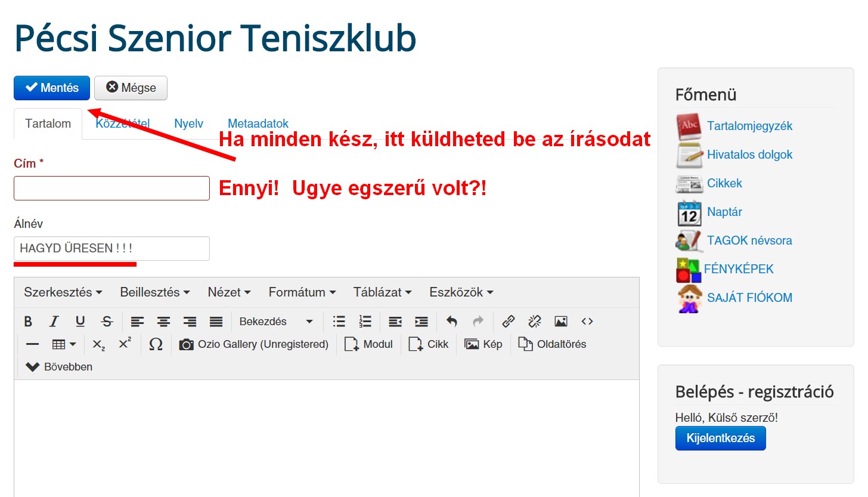Center align the text
The width and height of the screenshot is (868, 497).
tap(163, 322)
